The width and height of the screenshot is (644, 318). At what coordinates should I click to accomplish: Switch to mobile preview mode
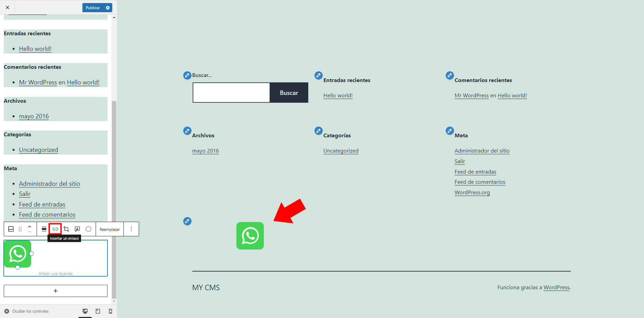pos(110,311)
